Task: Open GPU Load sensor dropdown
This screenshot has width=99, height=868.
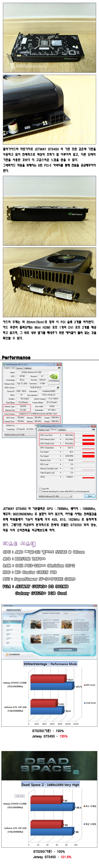Action: pyautogui.click(x=61, y=464)
